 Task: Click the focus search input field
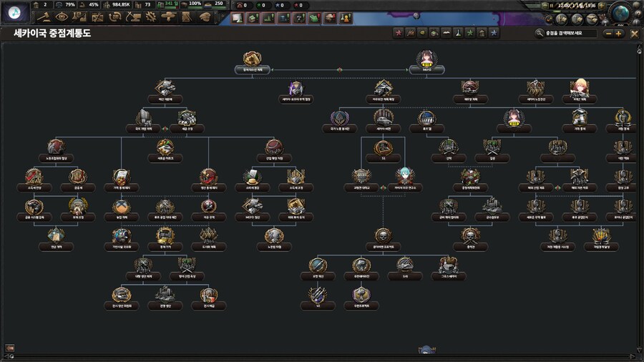(569, 33)
